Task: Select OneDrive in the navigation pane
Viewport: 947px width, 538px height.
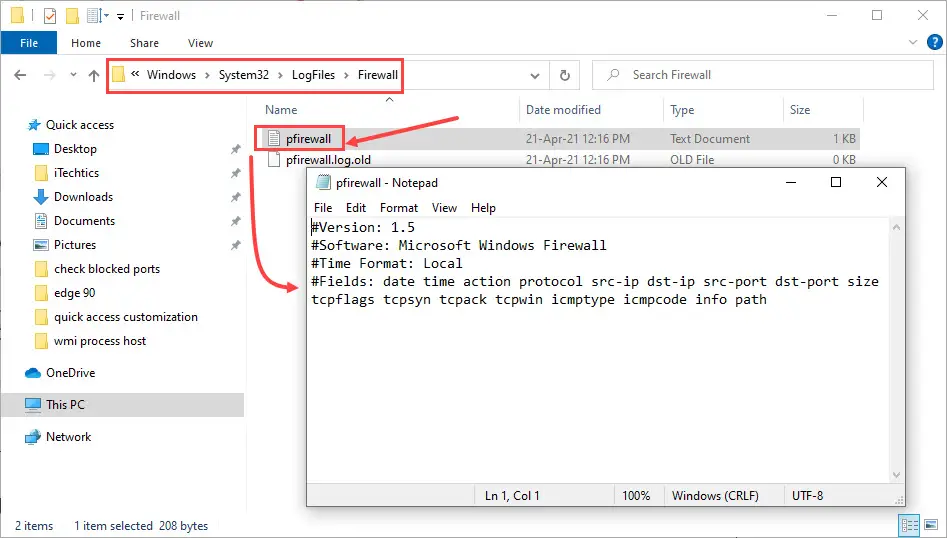Action: (71, 373)
